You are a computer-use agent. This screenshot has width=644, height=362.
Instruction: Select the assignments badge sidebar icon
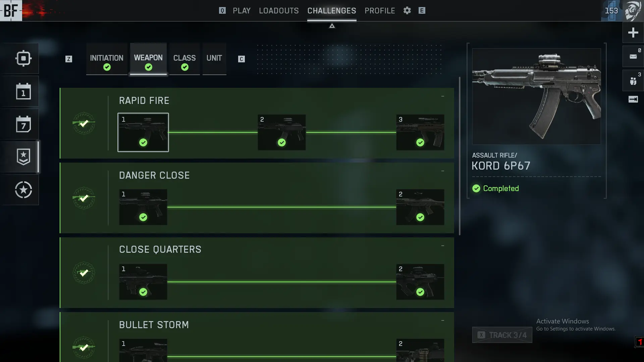[23, 157]
